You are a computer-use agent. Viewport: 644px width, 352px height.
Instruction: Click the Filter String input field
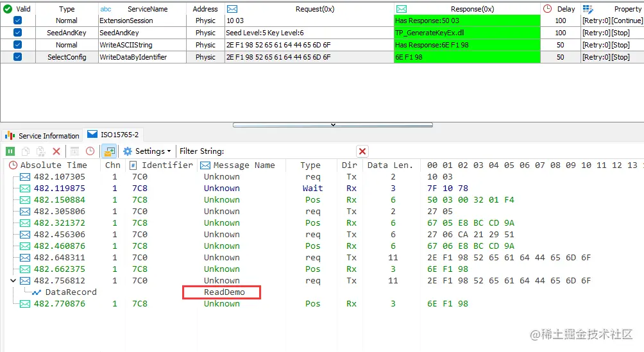pos(289,151)
